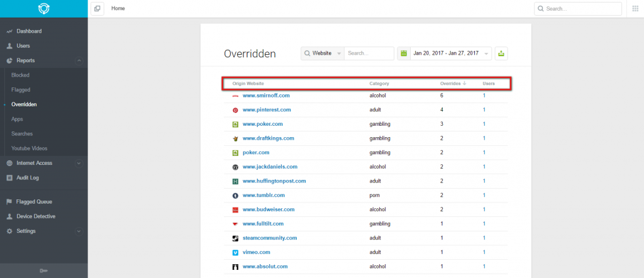Click the Dashboard chart icon in sidebar
The width and height of the screenshot is (644, 278).
(x=9, y=31)
